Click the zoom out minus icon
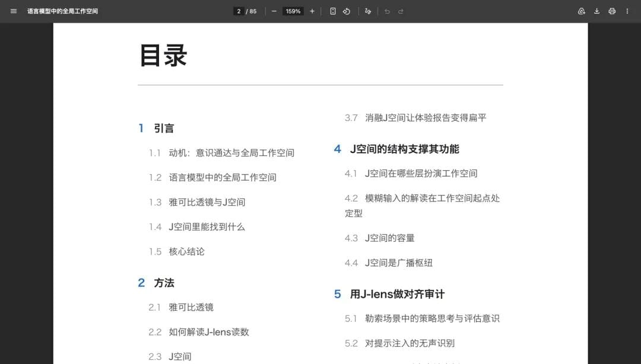Screen dimensions: 641x364 [x=274, y=11]
